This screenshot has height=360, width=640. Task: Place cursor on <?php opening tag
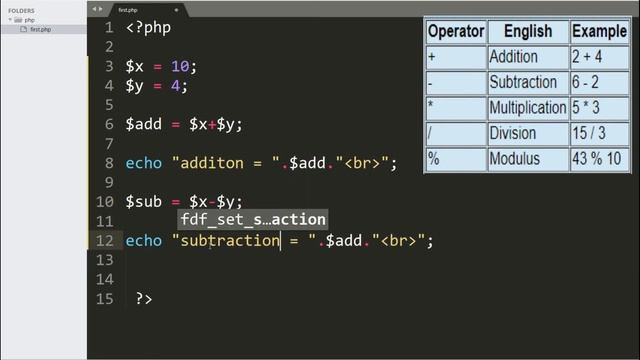[x=148, y=28]
